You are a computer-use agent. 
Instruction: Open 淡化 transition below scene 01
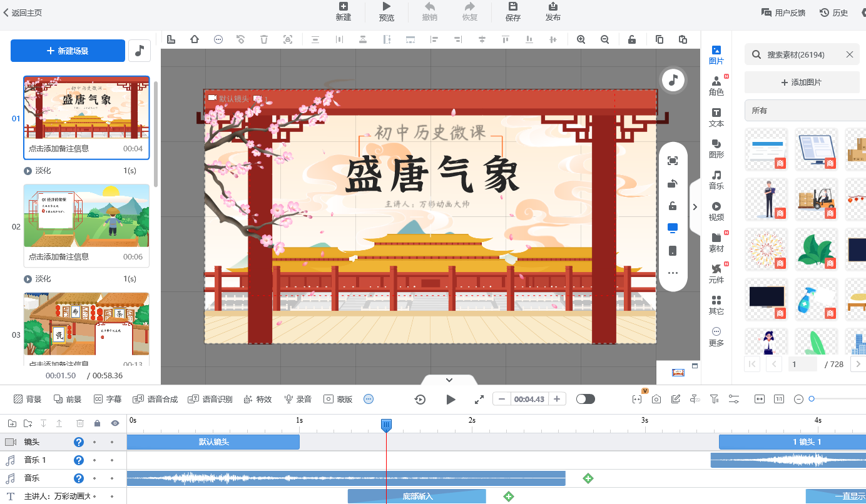(x=43, y=171)
